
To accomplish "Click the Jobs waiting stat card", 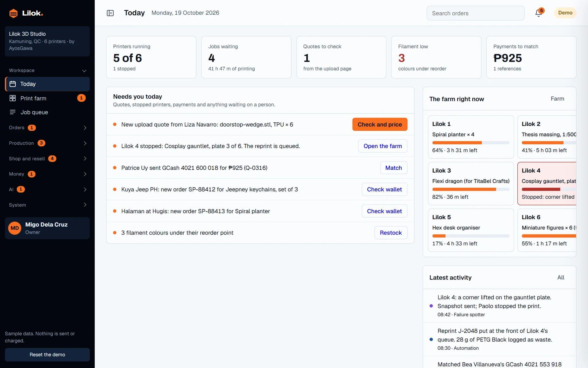I will 246,57.
